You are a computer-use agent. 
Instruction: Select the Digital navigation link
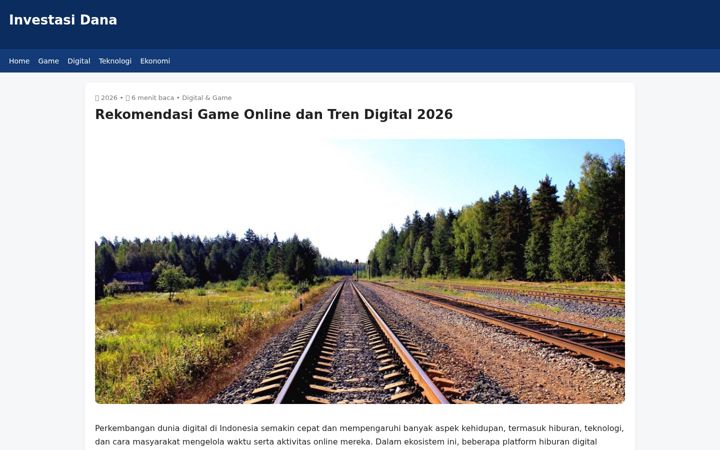[79, 61]
